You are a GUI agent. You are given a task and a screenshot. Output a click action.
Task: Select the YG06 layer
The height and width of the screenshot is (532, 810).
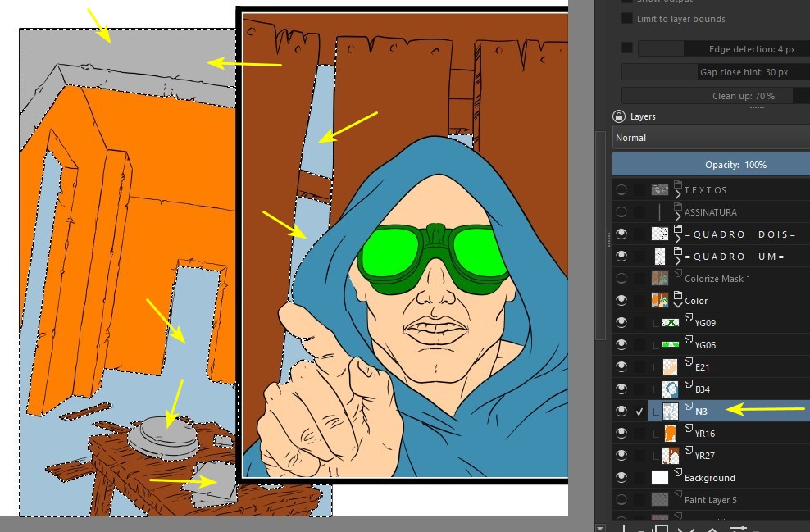point(705,345)
